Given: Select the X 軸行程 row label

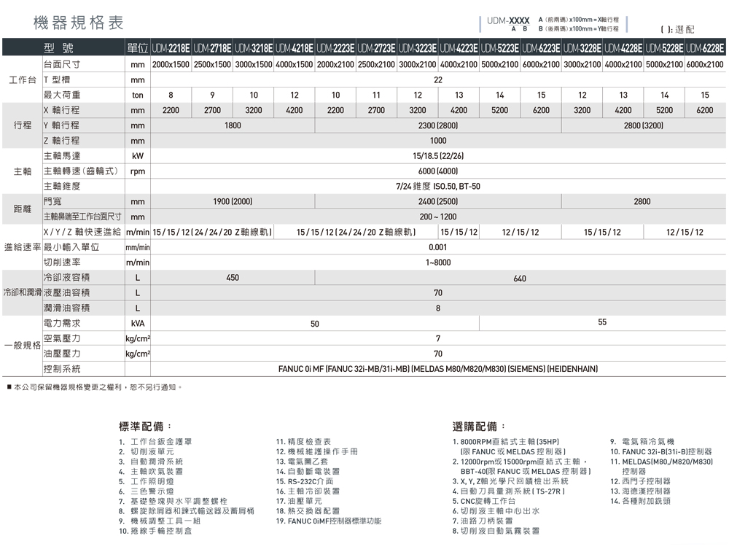Looking at the screenshot, I should click(61, 110).
